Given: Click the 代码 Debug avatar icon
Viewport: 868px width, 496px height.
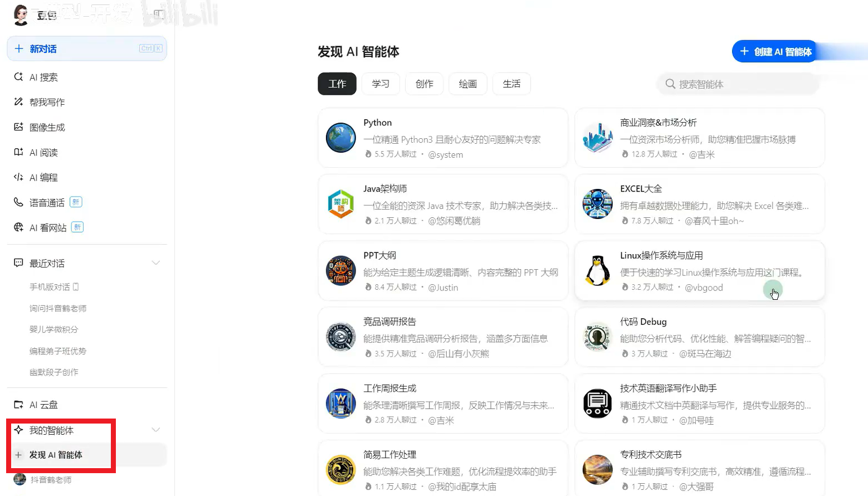Looking at the screenshot, I should (x=597, y=337).
